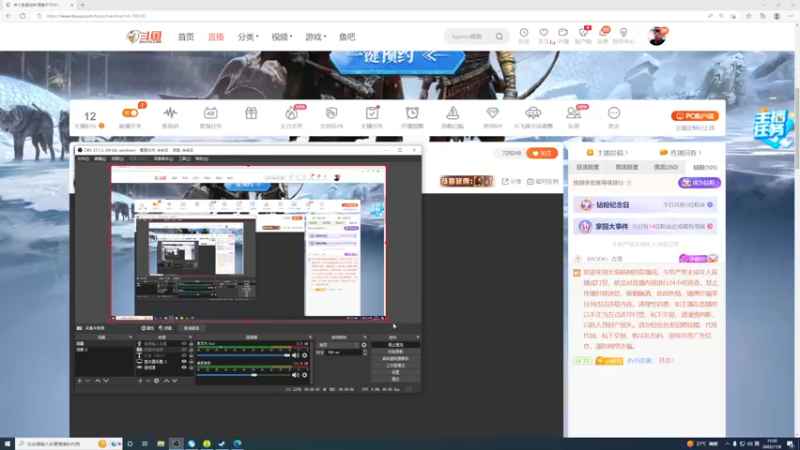Viewport: 800px width, 450px height.
Task: Expand the 家园大事件 row arrow
Action: 710,226
